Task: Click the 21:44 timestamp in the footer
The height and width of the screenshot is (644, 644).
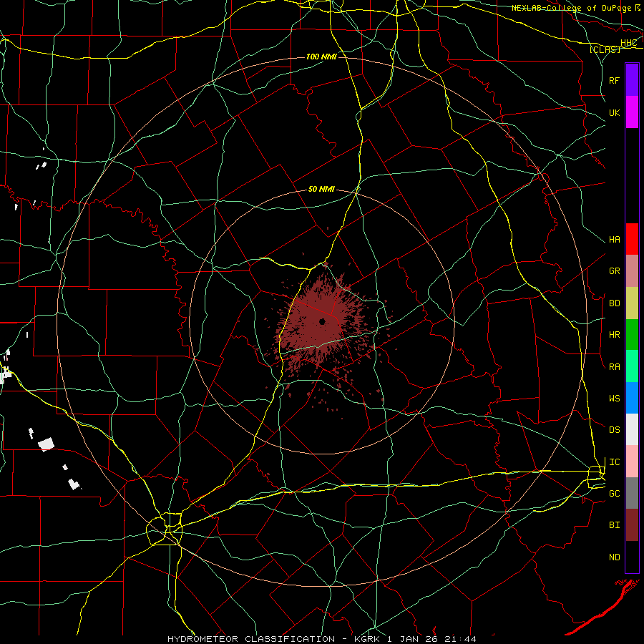Action: click(x=462, y=639)
